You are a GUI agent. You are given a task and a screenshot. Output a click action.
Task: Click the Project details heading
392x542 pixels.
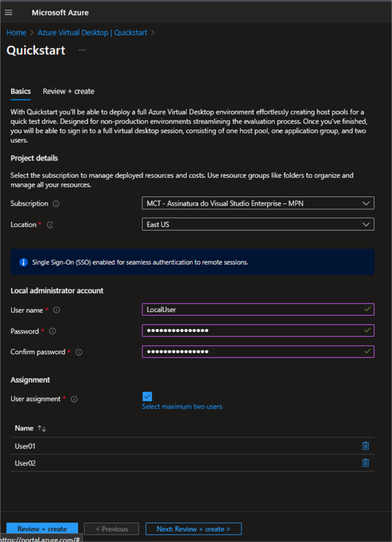coord(34,158)
